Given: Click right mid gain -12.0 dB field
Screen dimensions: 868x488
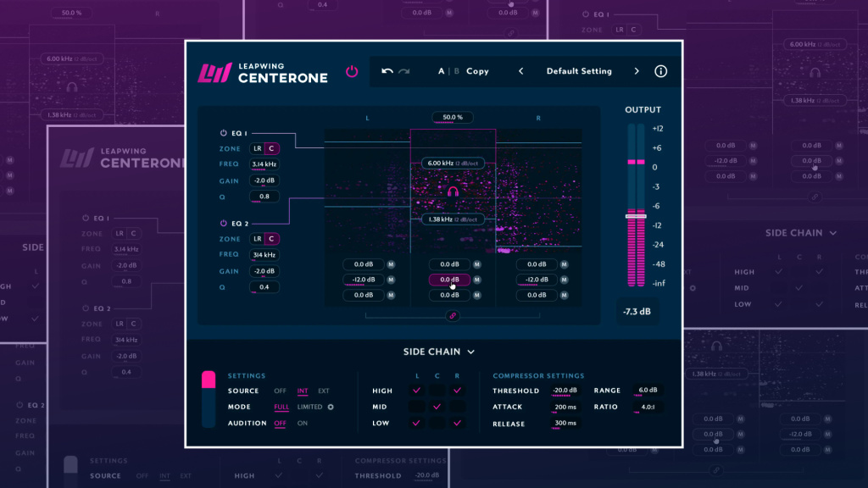Looking at the screenshot, I should tap(537, 280).
